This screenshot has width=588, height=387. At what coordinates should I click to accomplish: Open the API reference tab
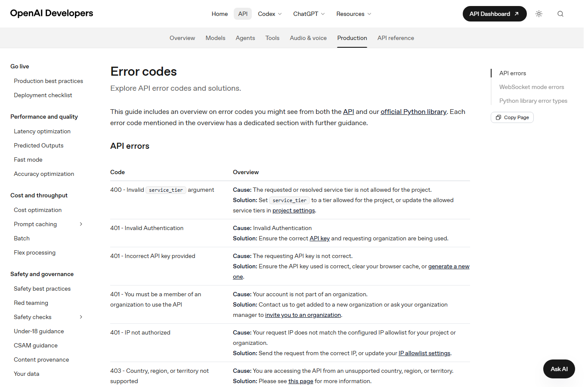396,38
